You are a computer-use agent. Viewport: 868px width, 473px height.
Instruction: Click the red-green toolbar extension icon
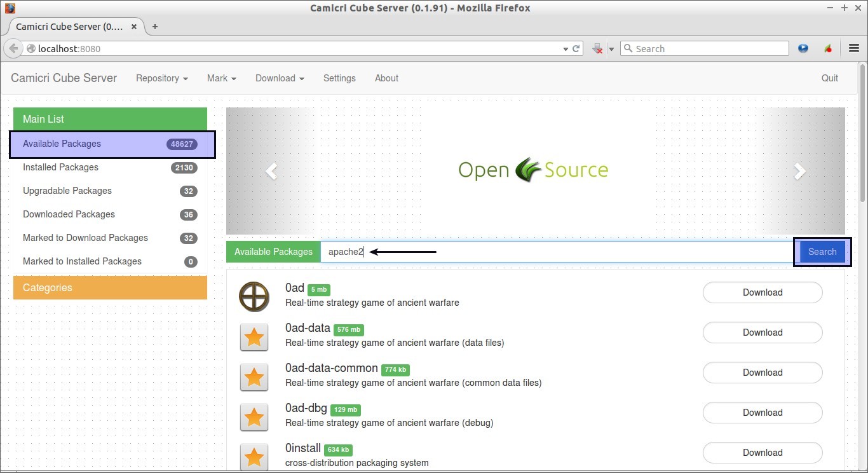point(828,48)
